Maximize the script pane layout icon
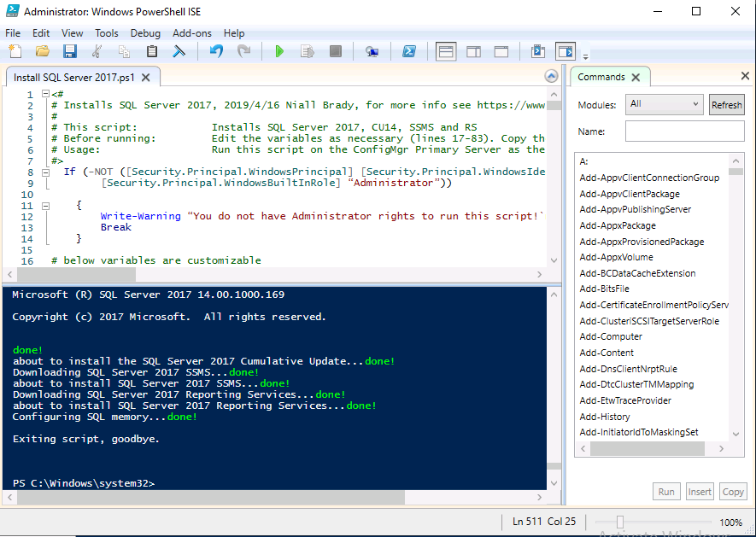756x537 pixels. tap(501, 51)
